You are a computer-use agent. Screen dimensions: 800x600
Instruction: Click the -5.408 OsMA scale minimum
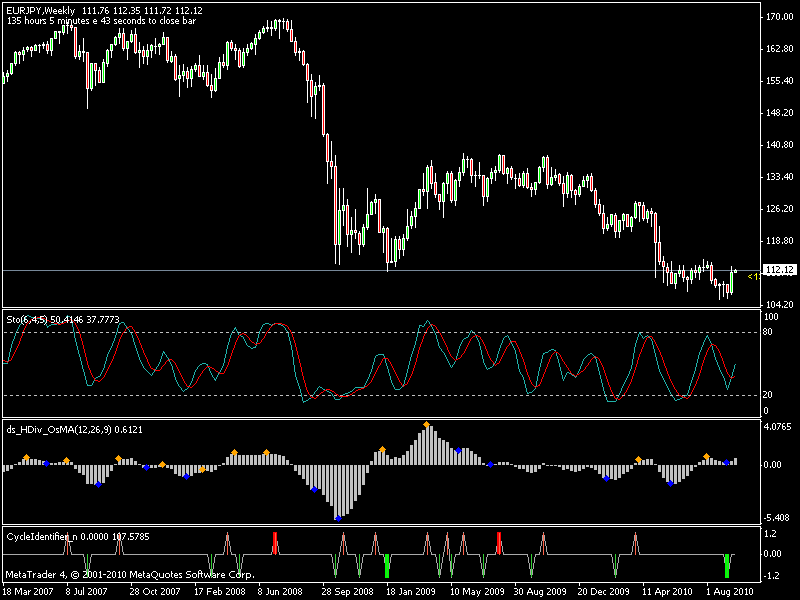click(x=777, y=518)
